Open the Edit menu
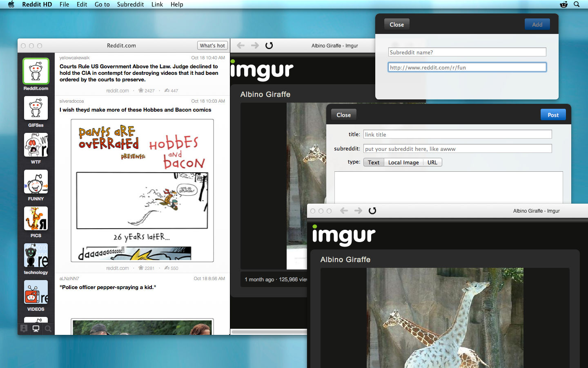This screenshot has width=588, height=368. [82, 4]
